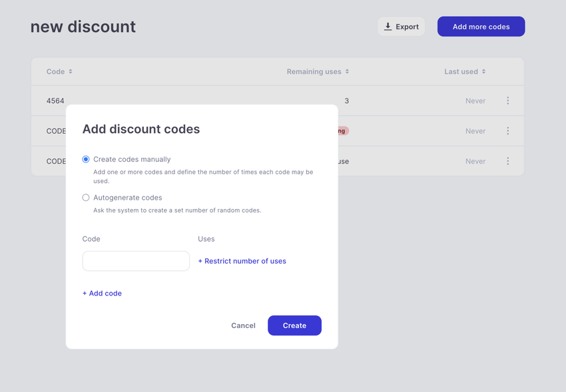Sort by Remaining uses column arrows
The image size is (566, 392).
[x=347, y=71]
